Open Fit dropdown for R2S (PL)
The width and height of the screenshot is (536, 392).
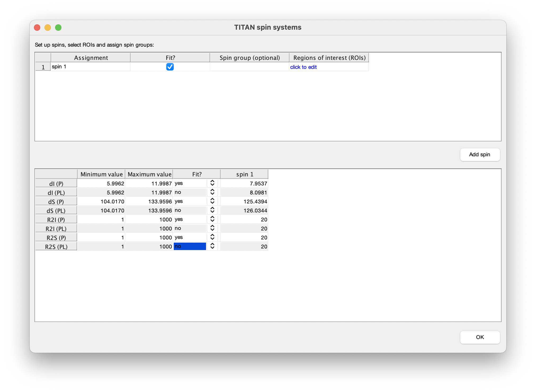212,246
